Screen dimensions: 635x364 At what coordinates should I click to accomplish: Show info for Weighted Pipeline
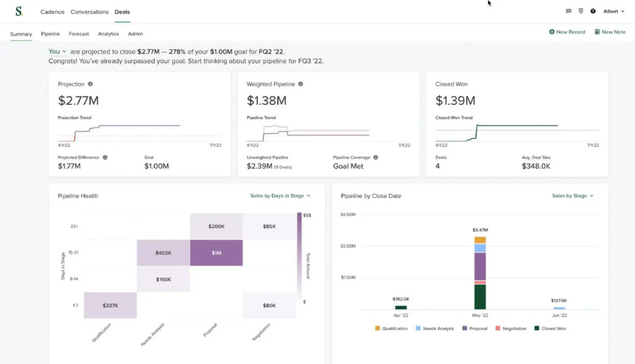tap(301, 84)
